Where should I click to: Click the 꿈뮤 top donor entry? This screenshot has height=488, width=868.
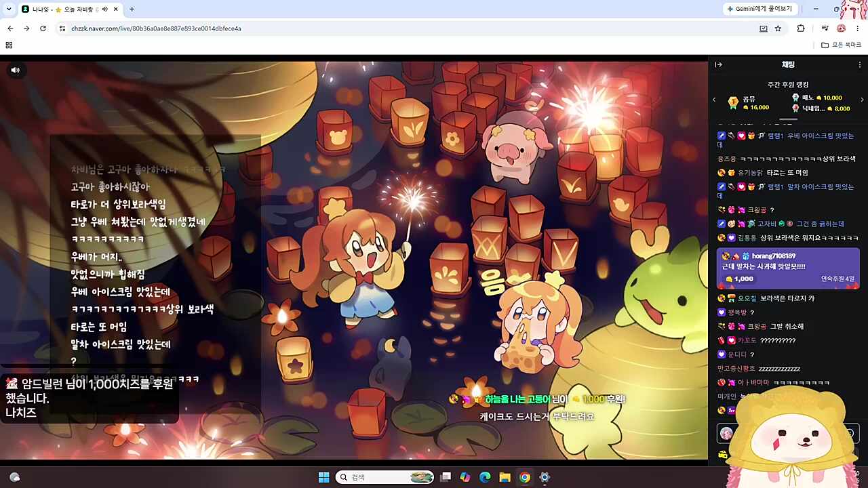pyautogui.click(x=749, y=102)
